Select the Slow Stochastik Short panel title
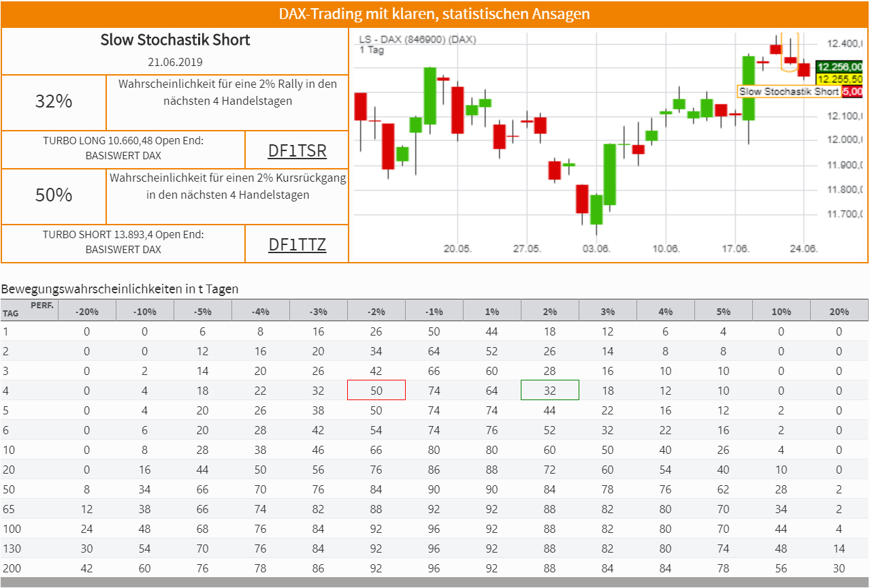Screen dimensions: 870x588 click(175, 40)
